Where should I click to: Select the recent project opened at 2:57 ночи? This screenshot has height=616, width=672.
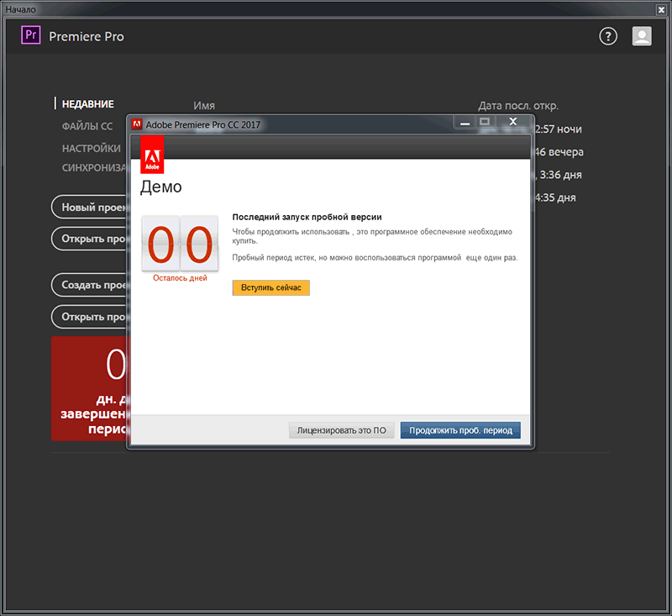(x=559, y=129)
